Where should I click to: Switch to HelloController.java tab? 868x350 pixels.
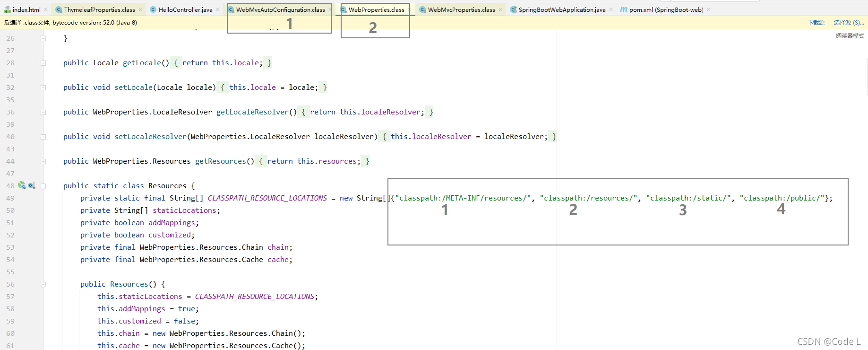pyautogui.click(x=186, y=9)
